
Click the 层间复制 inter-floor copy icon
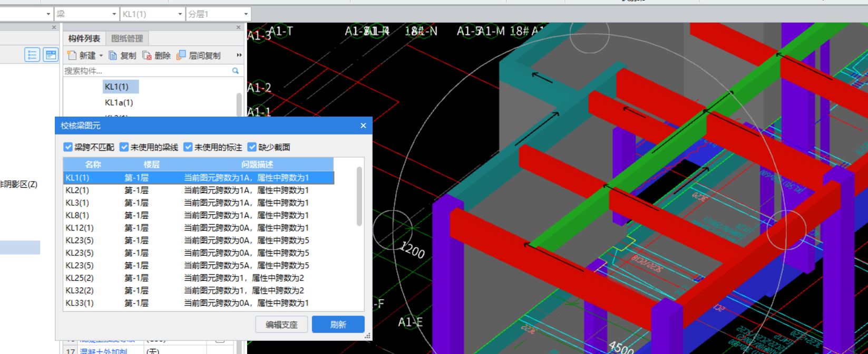coord(181,55)
